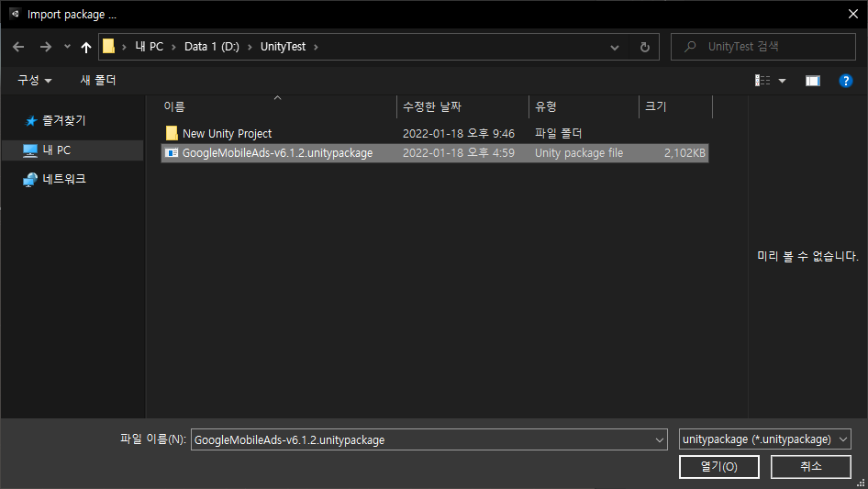The width and height of the screenshot is (868, 489).
Task: Select the 'New Unity Project' folder
Action: coord(227,133)
